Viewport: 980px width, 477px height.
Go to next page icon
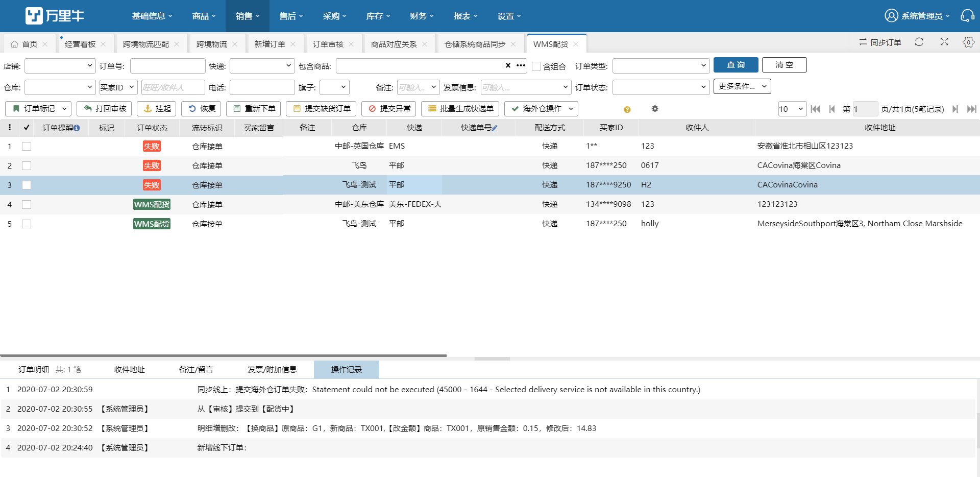click(955, 109)
